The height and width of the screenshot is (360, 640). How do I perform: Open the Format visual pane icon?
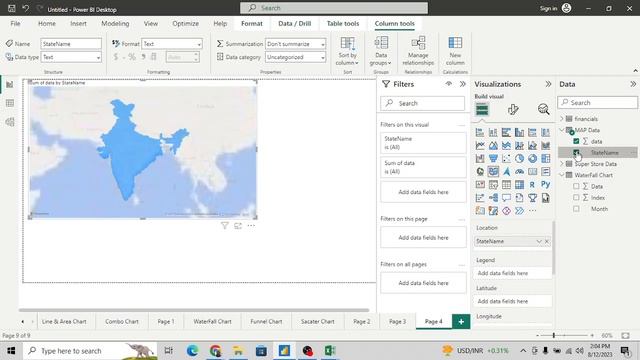[x=513, y=109]
